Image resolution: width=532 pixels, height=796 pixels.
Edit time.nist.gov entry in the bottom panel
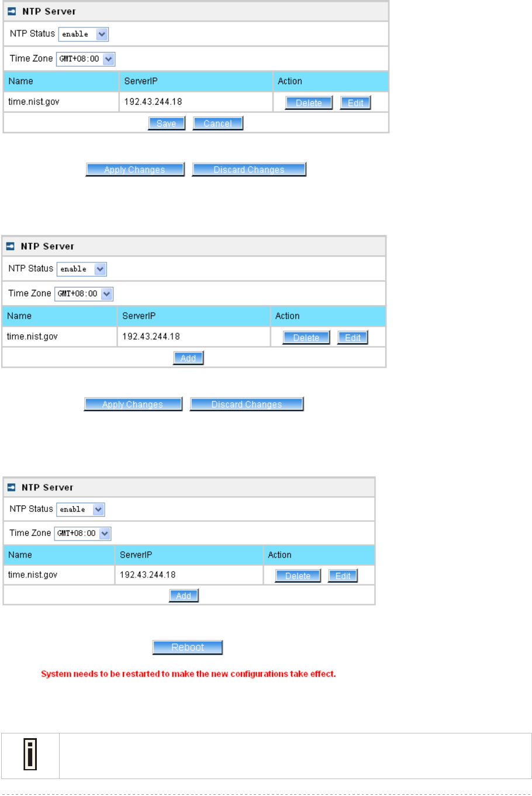coord(343,576)
